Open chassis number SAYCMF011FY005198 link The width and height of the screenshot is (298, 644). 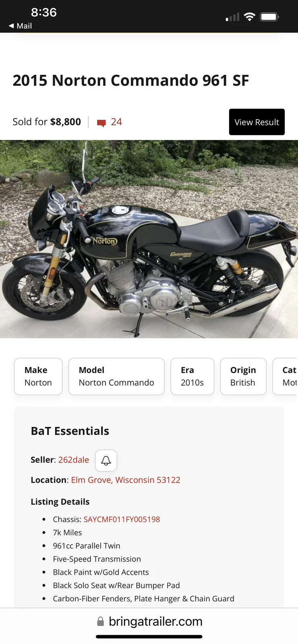point(122,519)
